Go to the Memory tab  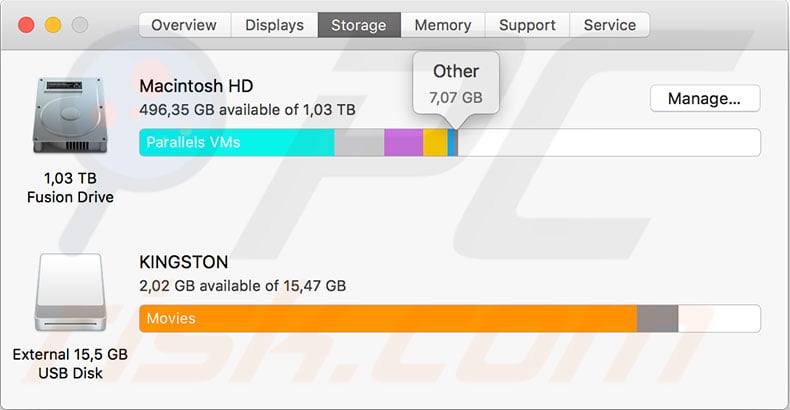point(443,25)
